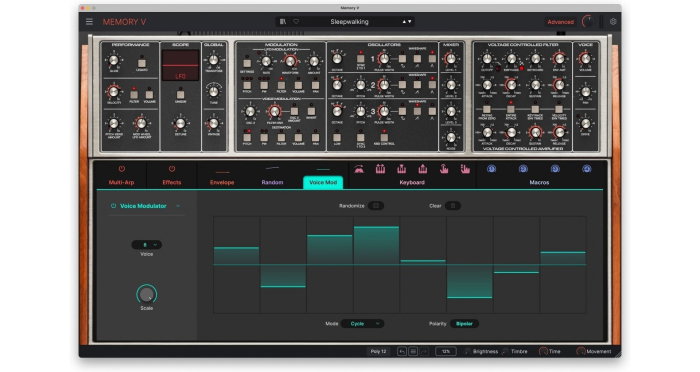Expand the Voice Modulator type chevron

click(178, 206)
